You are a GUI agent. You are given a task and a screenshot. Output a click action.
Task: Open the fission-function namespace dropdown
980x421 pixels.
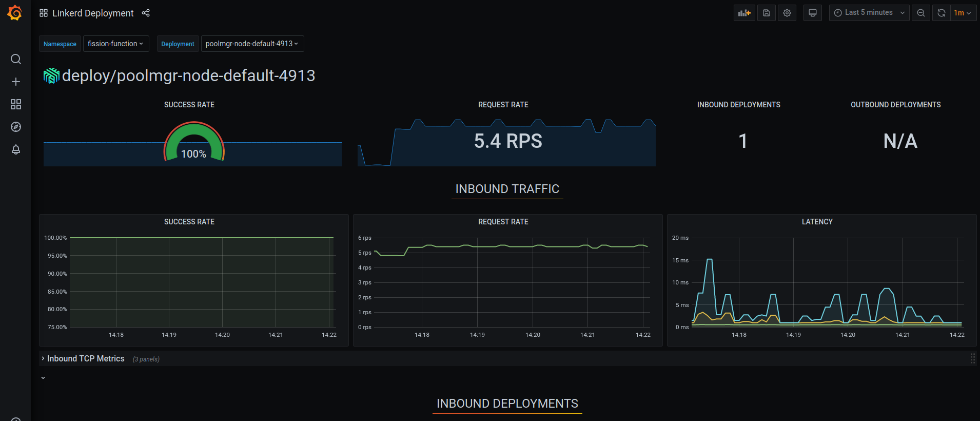[x=116, y=44]
